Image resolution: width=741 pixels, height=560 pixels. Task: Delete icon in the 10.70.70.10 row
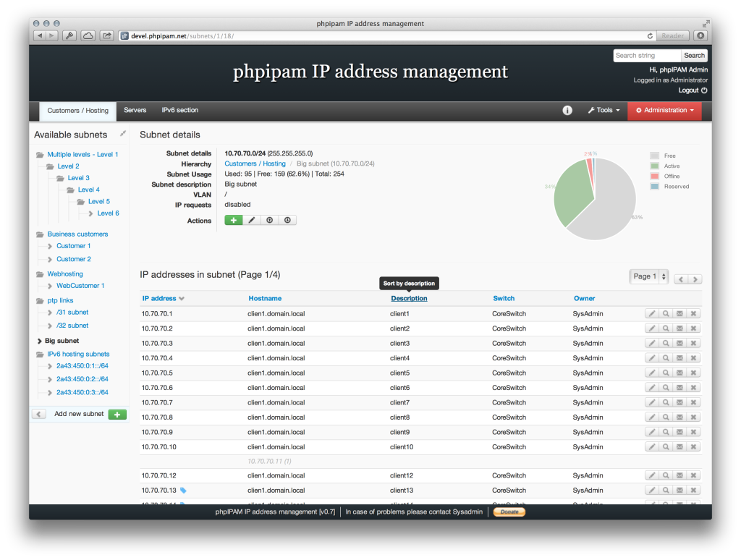(693, 447)
